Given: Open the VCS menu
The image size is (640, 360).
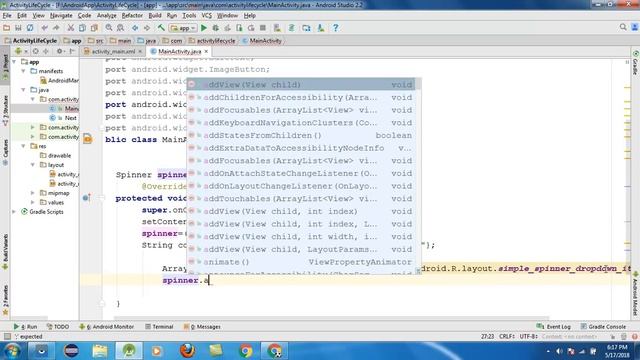Looking at the screenshot, I should 207,16.
